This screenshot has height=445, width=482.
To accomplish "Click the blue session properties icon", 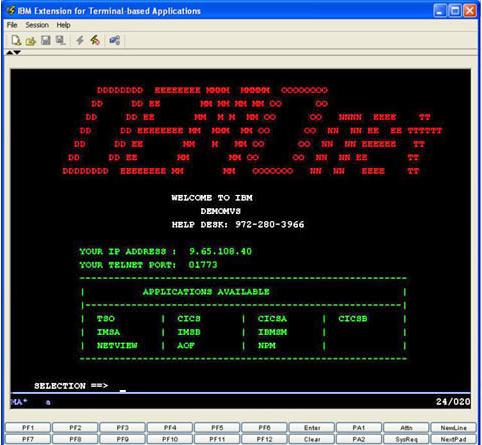I will [x=115, y=40].
